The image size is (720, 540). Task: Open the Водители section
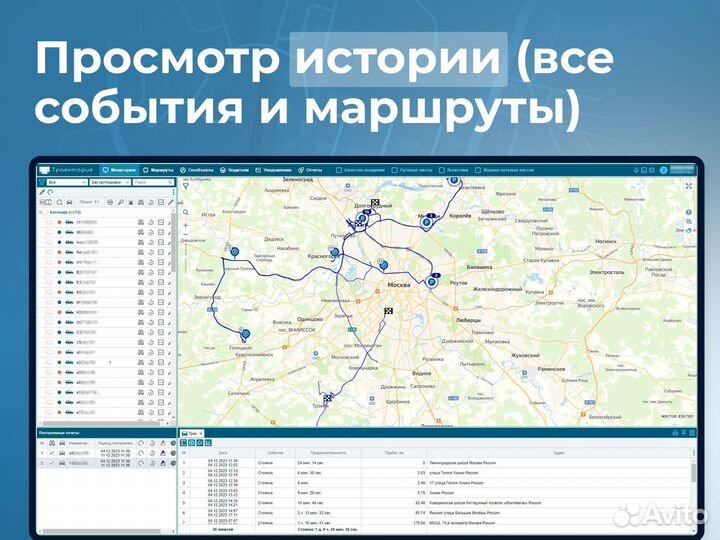235,170
